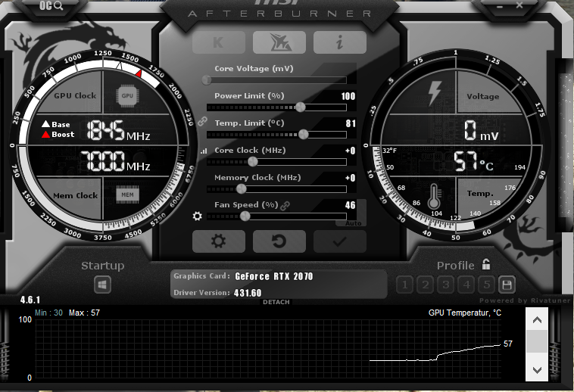Screen dimensions: 574x392
Task: Open fan settings gear beside Fan Speed
Action: coord(198,216)
